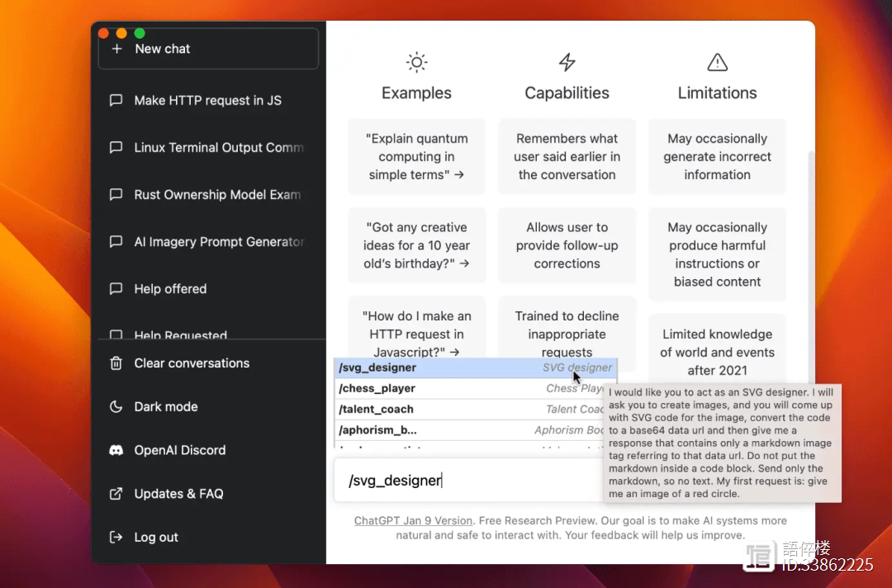This screenshot has height=588, width=892.
Task: Click the warning triangle icon above Limitations
Action: click(718, 62)
